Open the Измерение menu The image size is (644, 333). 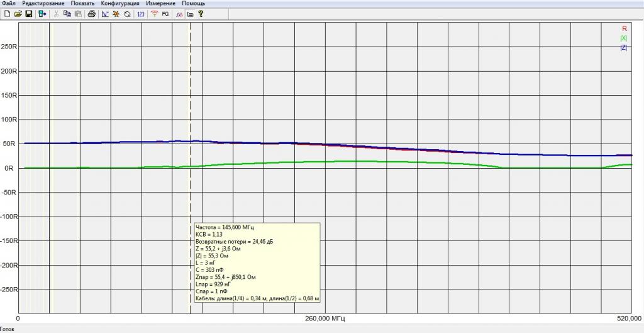click(x=160, y=3)
